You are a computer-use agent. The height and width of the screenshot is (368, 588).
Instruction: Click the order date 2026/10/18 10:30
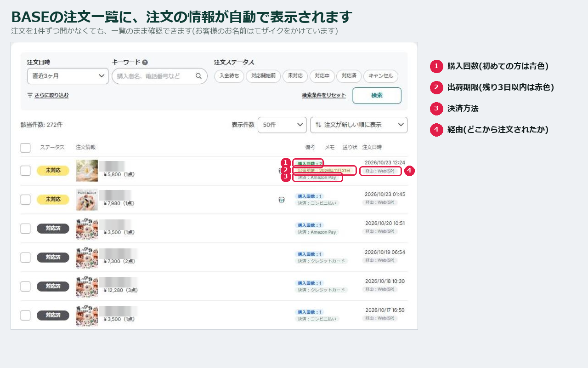point(385,281)
